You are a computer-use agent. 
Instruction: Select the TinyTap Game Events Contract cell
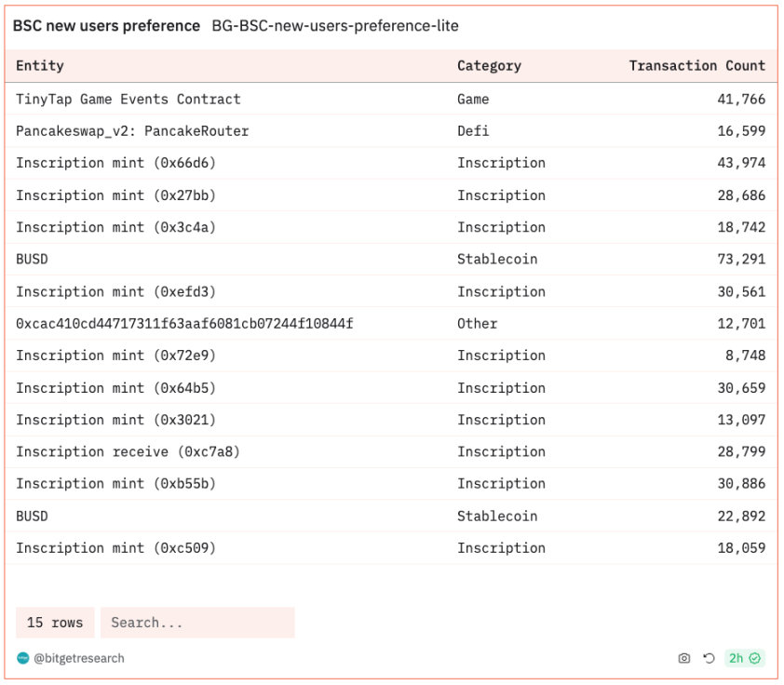pyautogui.click(x=128, y=100)
